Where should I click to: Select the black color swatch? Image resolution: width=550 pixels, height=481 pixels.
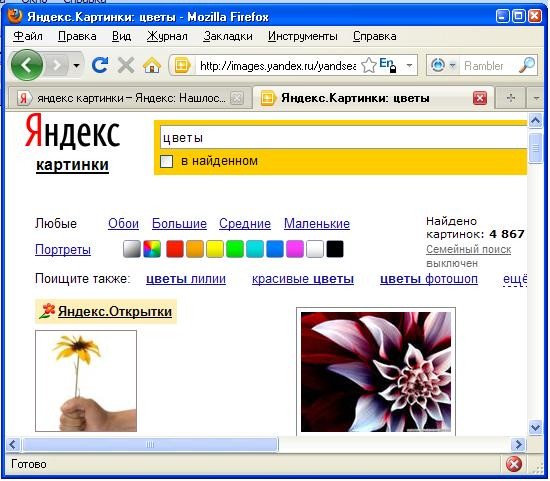[335, 249]
